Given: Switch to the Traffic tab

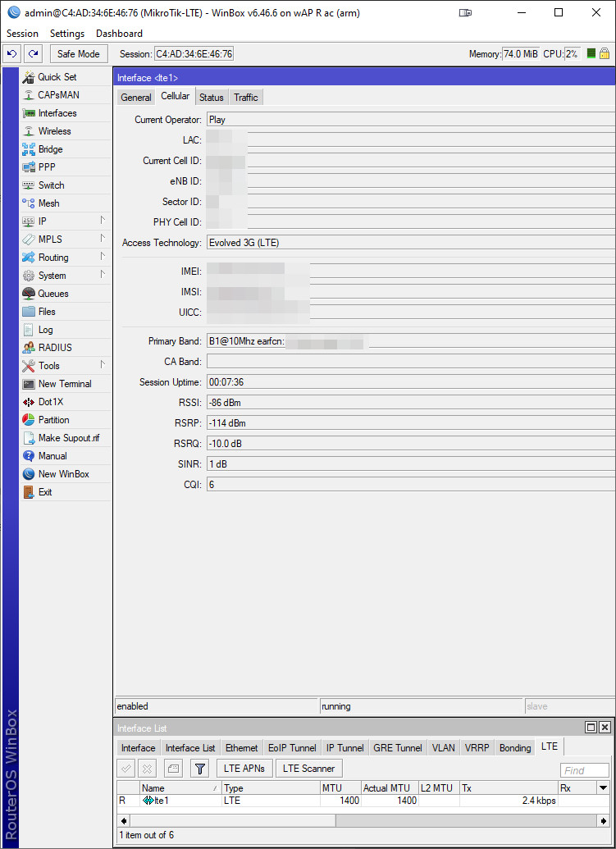Looking at the screenshot, I should (x=246, y=98).
